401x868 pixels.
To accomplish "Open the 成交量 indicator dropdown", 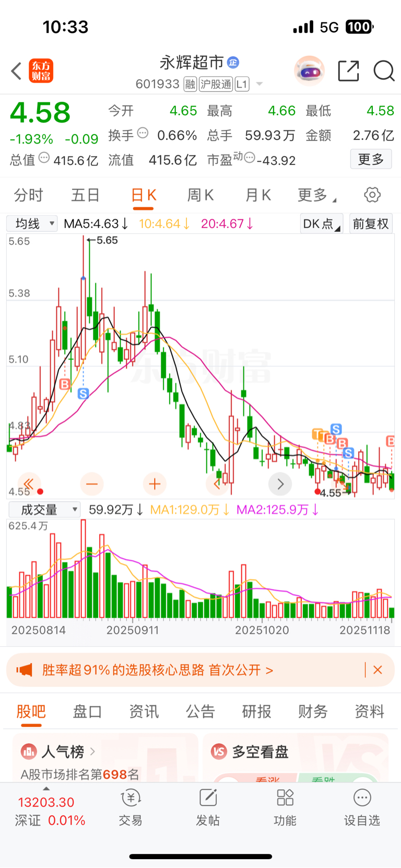I will coord(44,509).
